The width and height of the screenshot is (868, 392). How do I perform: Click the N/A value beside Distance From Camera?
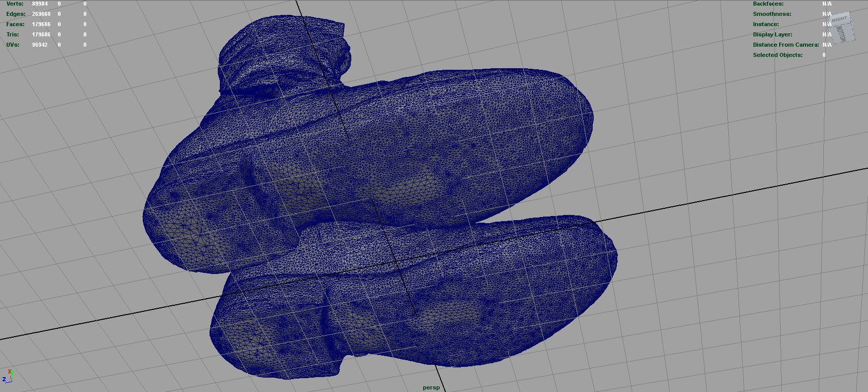click(x=827, y=45)
